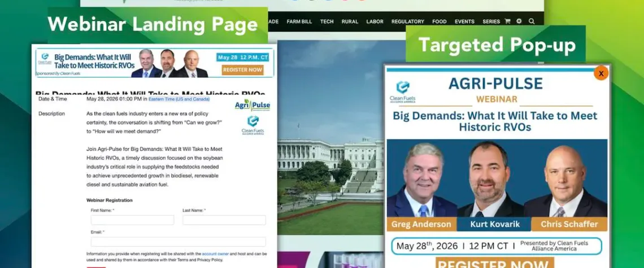Click the Description label

pyautogui.click(x=52, y=113)
